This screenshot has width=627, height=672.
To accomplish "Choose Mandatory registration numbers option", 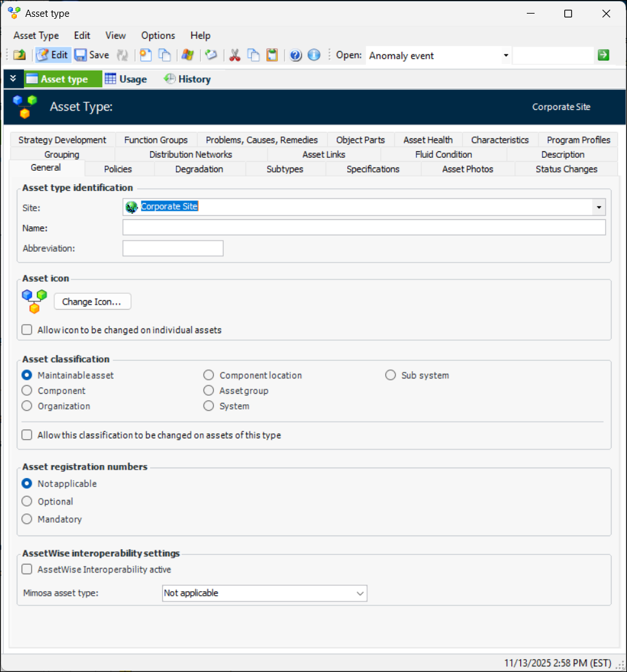I will (x=27, y=519).
